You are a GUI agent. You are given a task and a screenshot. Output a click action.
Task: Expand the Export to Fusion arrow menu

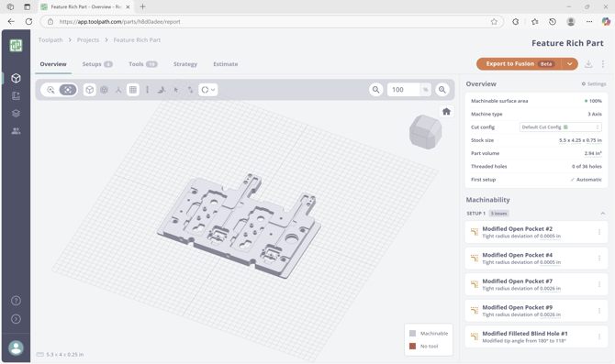[x=569, y=64]
